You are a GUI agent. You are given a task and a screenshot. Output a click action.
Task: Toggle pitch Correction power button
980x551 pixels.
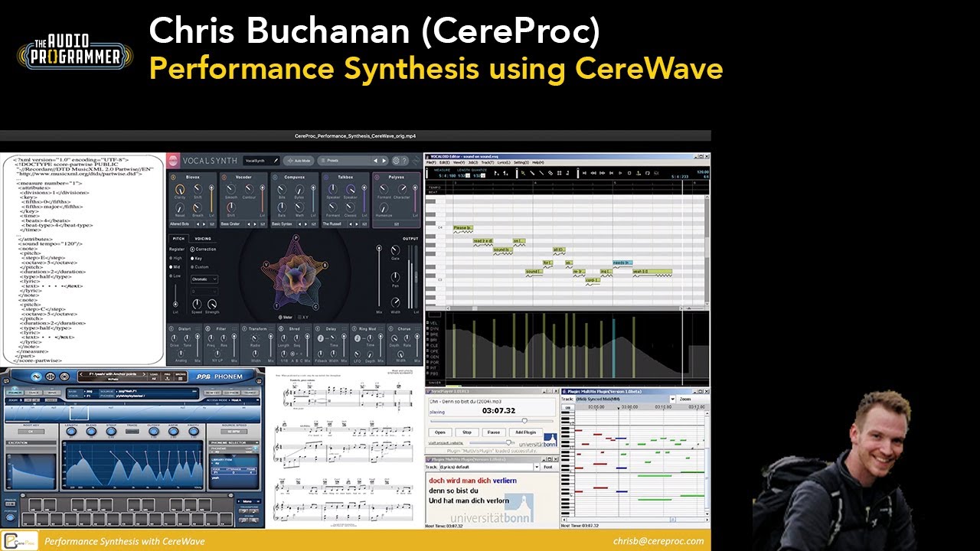(x=192, y=249)
